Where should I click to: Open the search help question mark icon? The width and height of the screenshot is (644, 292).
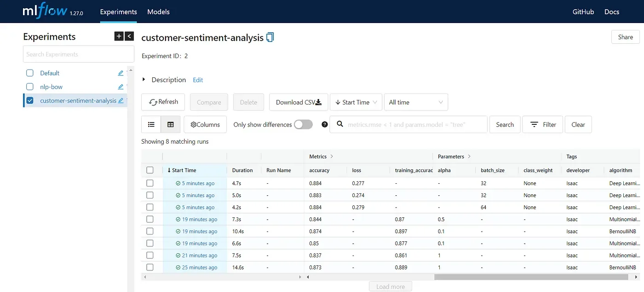[325, 124]
